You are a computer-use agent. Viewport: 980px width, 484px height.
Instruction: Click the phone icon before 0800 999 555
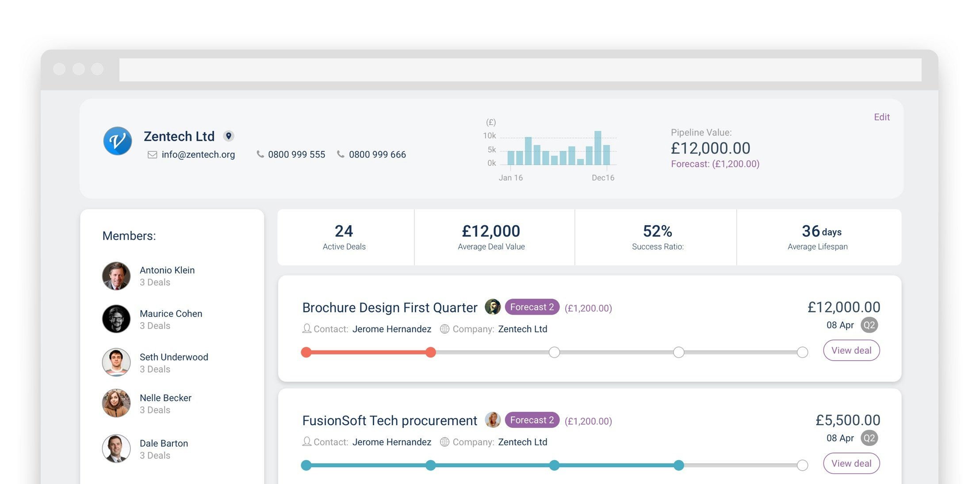pos(260,154)
